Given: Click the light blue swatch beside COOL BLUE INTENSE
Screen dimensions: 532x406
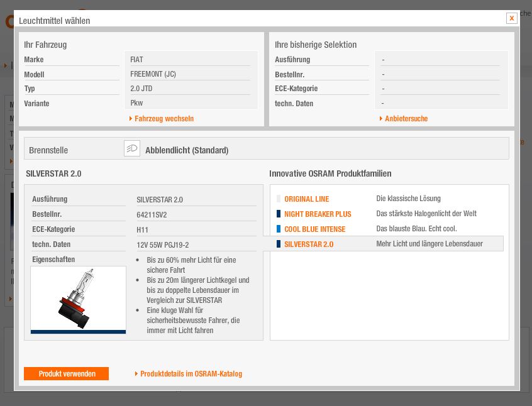Looking at the screenshot, I should click(279, 229).
